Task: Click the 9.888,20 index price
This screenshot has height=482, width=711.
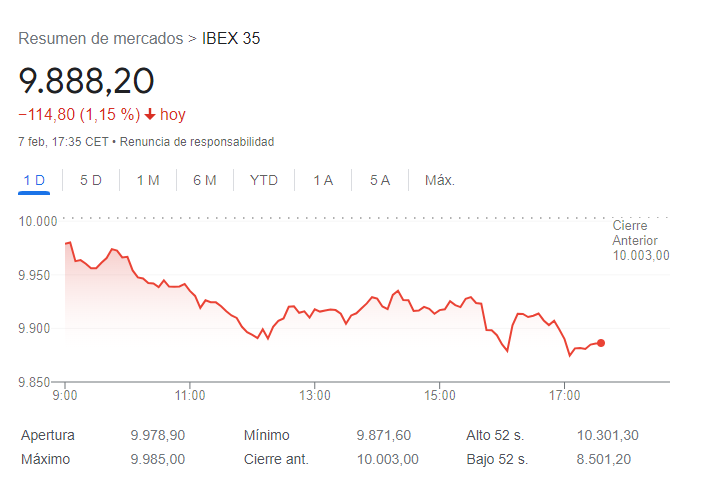Action: (x=86, y=81)
